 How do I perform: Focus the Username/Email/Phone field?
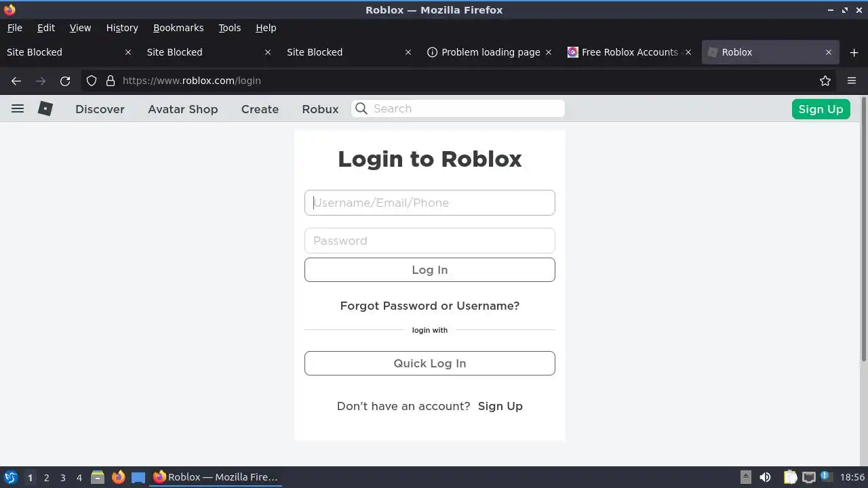coord(430,203)
